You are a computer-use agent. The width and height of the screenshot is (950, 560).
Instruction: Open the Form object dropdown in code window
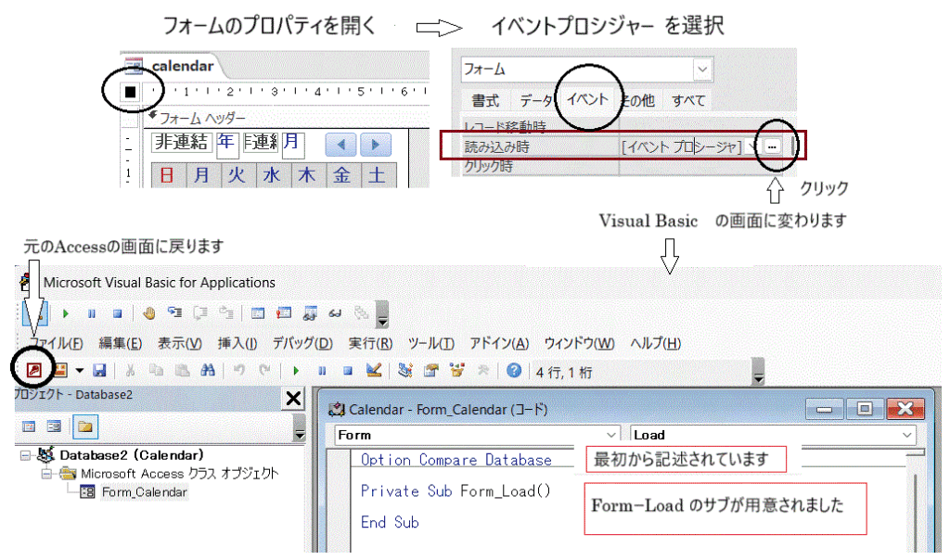click(x=610, y=435)
